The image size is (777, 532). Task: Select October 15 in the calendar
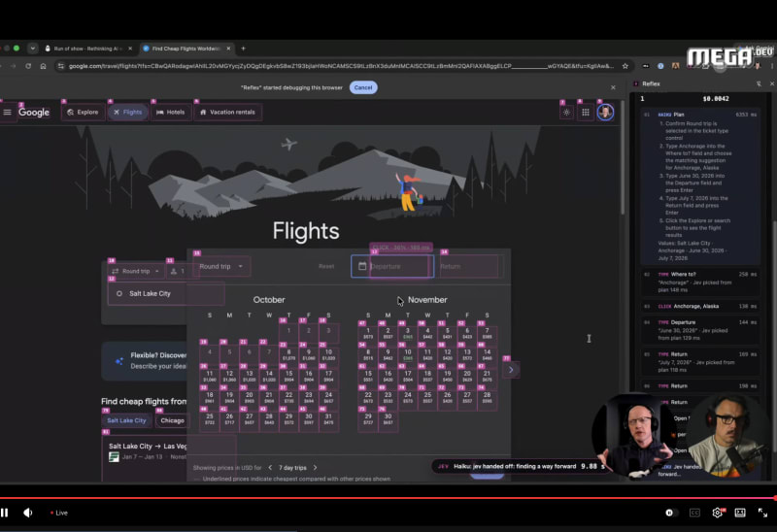pos(288,376)
